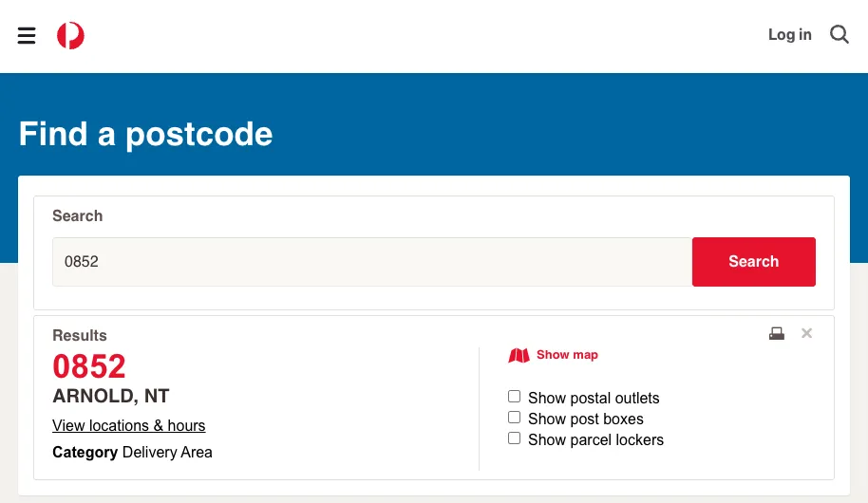Print the postcode results

point(777,333)
